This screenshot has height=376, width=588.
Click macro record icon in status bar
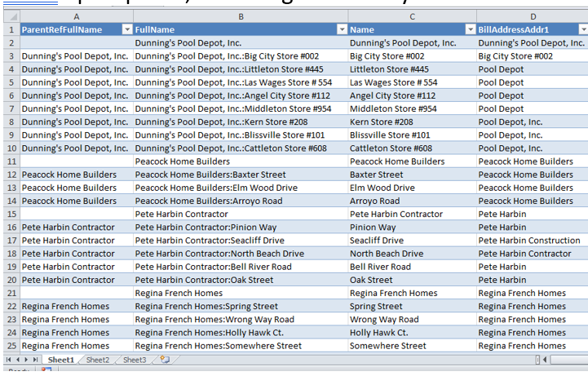[46, 371]
